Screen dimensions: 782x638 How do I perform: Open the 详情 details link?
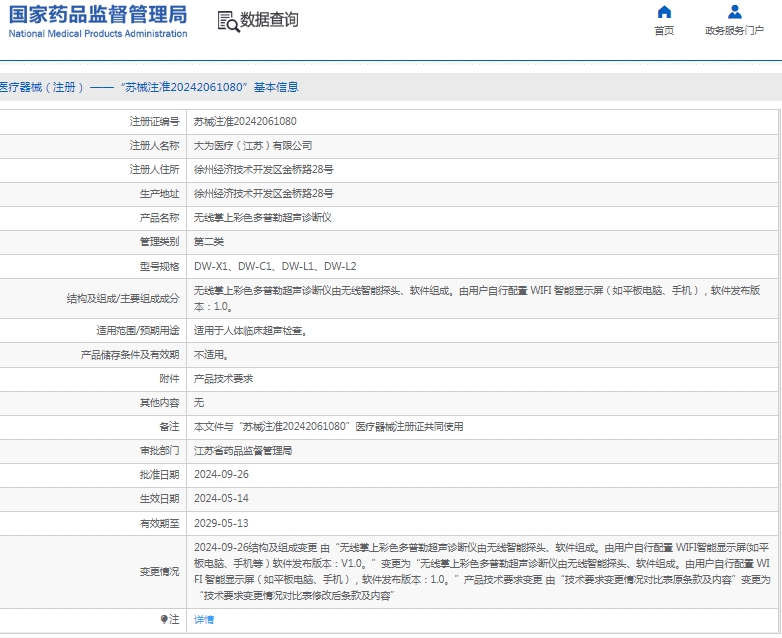click(x=204, y=619)
